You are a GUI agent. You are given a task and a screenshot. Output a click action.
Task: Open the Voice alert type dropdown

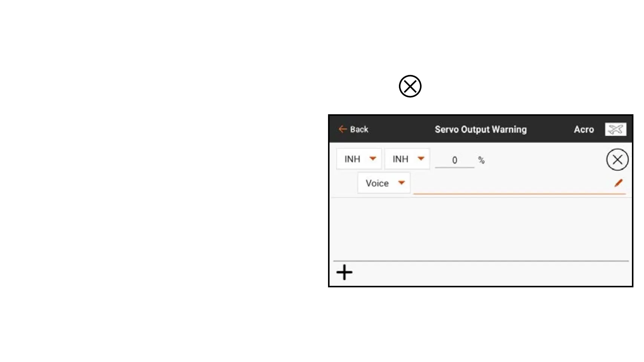384,183
